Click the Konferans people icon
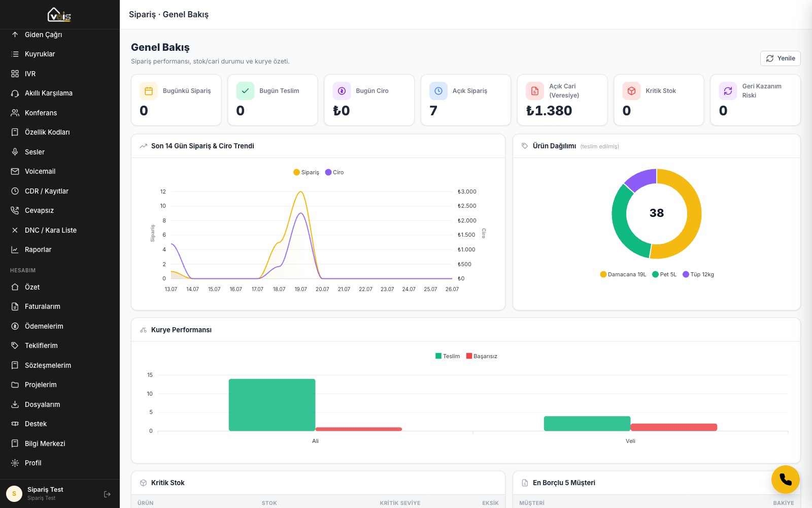Image resolution: width=812 pixels, height=508 pixels. (x=15, y=113)
